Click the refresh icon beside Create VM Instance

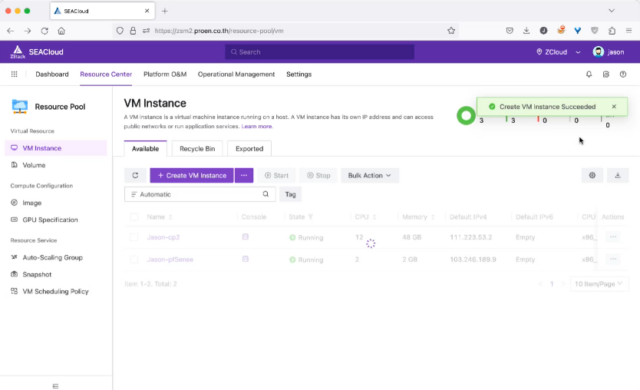click(135, 175)
